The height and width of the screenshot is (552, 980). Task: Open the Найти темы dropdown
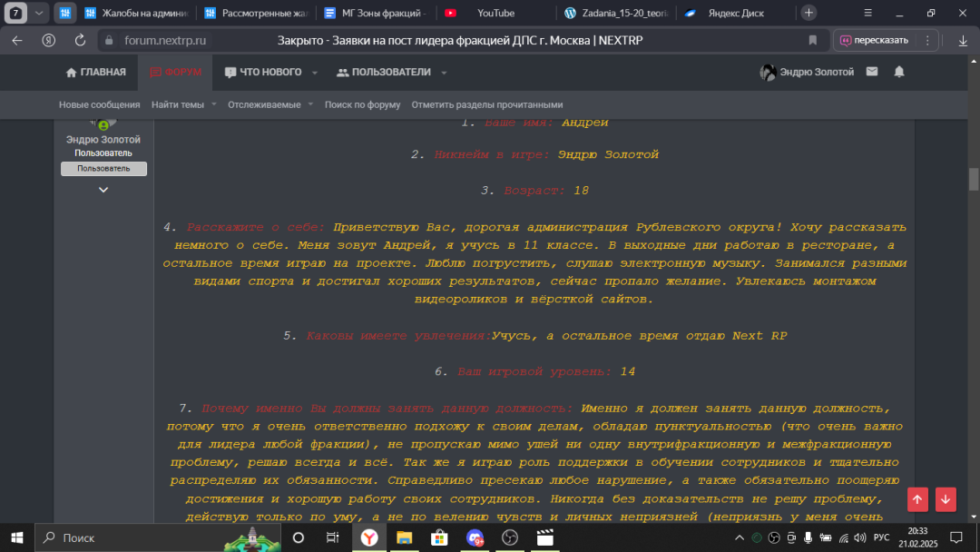point(183,104)
